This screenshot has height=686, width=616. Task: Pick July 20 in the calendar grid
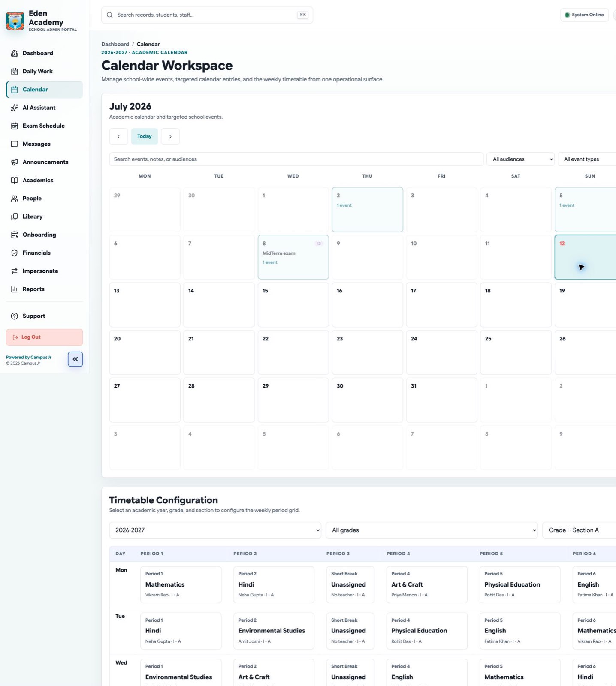pyautogui.click(x=145, y=352)
